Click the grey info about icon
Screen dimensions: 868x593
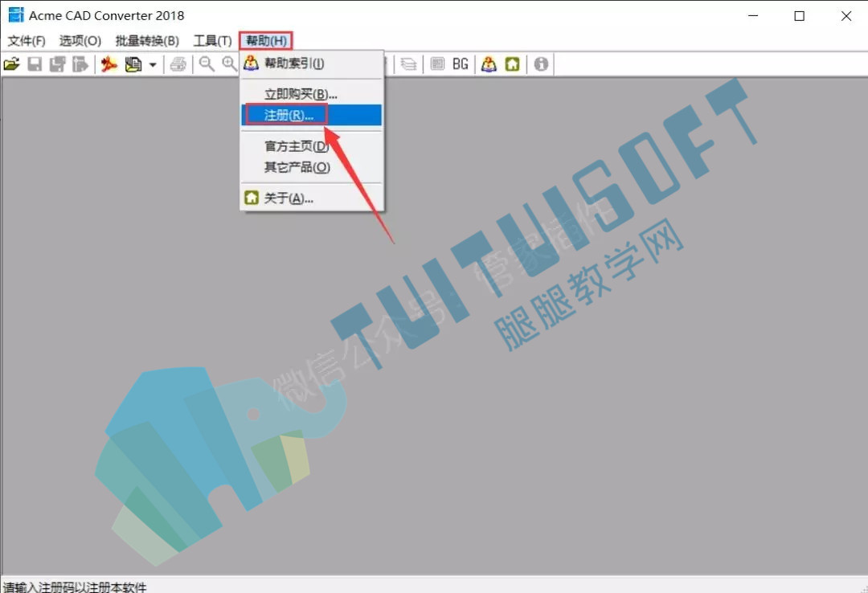point(541,64)
